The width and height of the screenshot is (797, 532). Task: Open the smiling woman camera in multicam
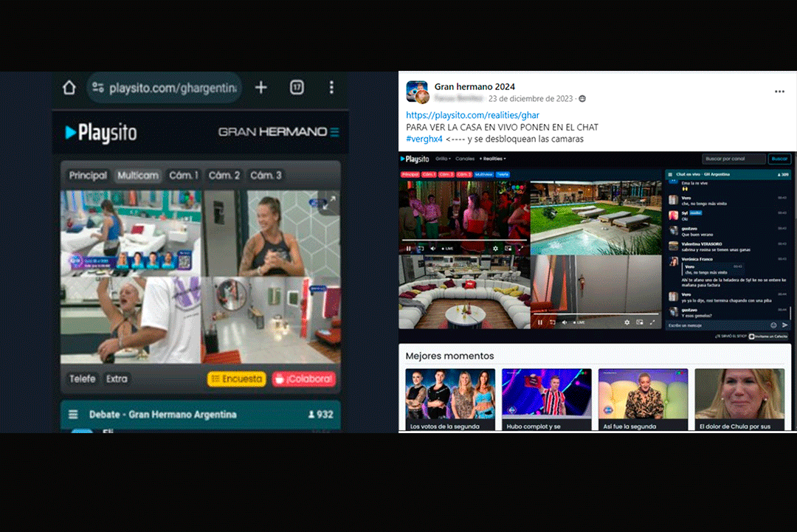[271, 234]
